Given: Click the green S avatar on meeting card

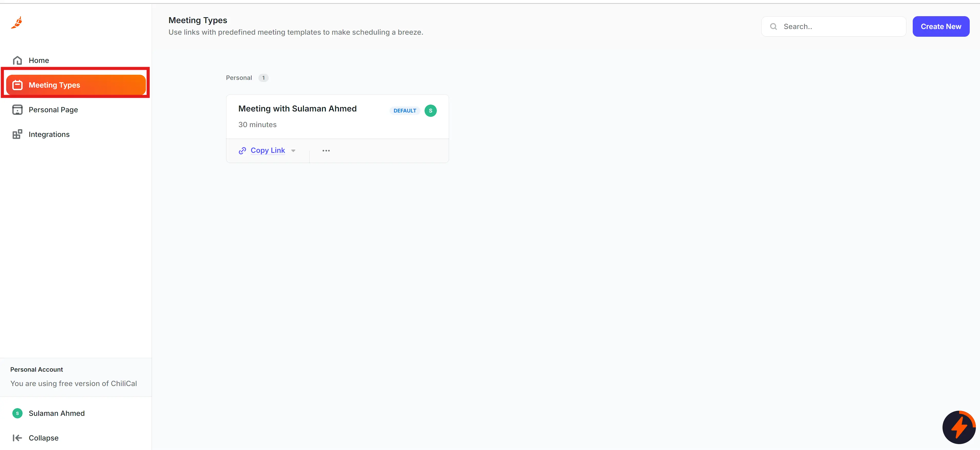Looking at the screenshot, I should [430, 111].
